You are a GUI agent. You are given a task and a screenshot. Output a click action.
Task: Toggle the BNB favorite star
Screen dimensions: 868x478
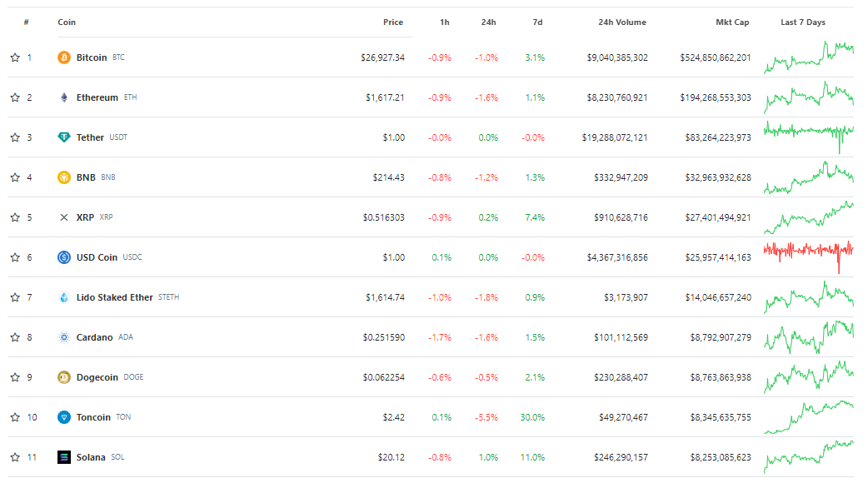click(15, 177)
